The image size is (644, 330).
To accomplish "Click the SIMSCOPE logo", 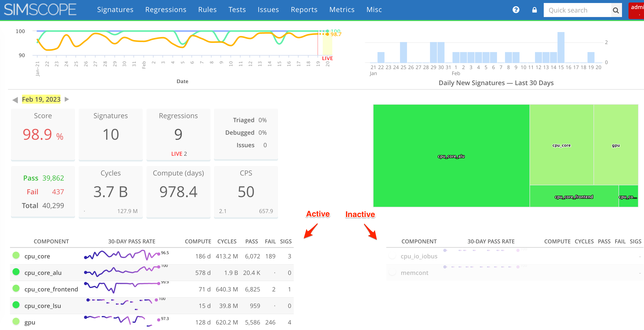I will point(40,10).
